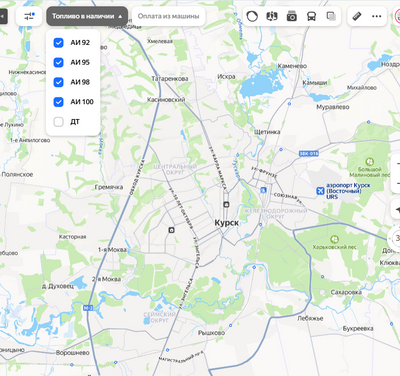Click the Харьковский лес text label
This screenshot has height=376, width=400.
[334, 247]
